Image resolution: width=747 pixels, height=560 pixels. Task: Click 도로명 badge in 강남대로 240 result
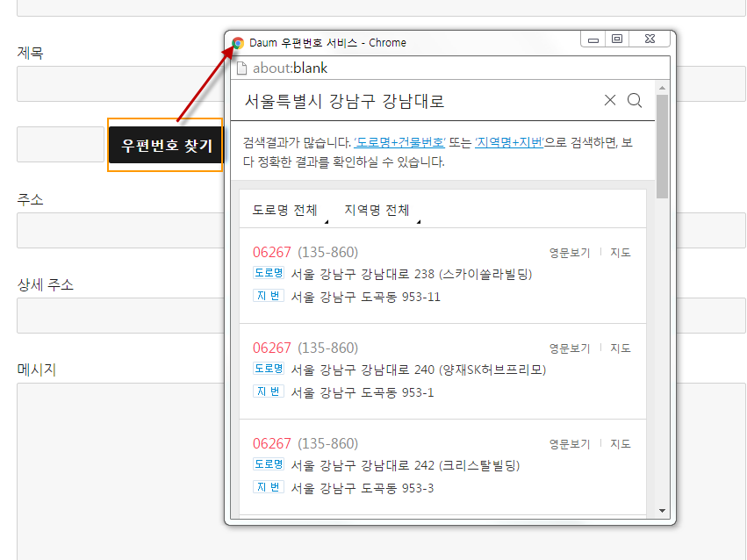pyautogui.click(x=269, y=369)
